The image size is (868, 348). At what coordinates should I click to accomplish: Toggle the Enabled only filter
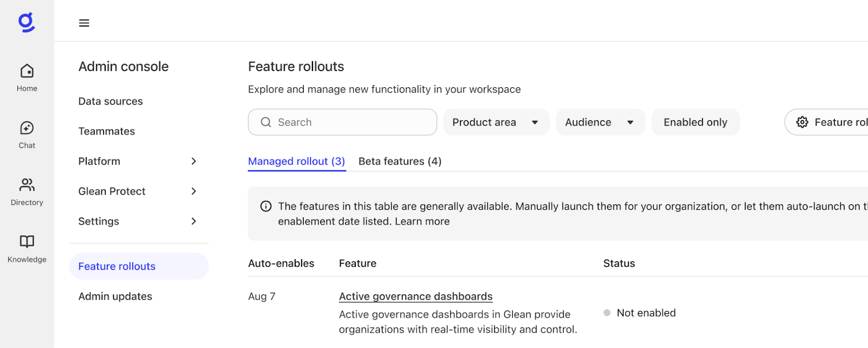click(x=695, y=123)
